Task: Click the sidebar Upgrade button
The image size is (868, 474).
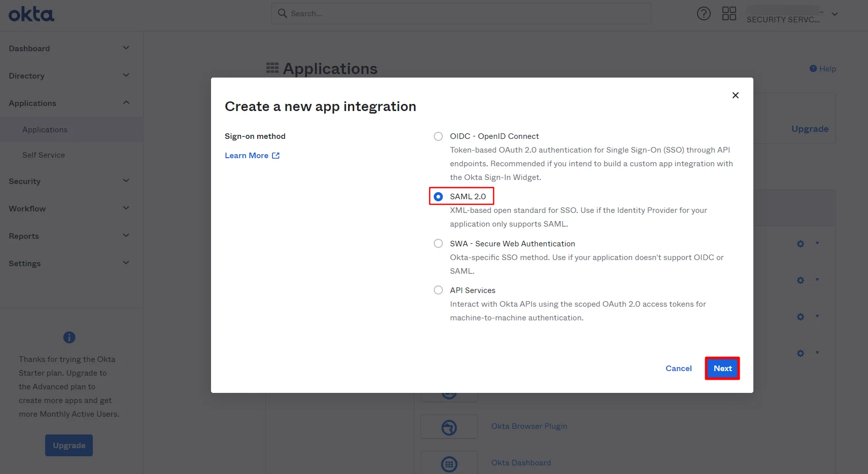Action: [68, 445]
